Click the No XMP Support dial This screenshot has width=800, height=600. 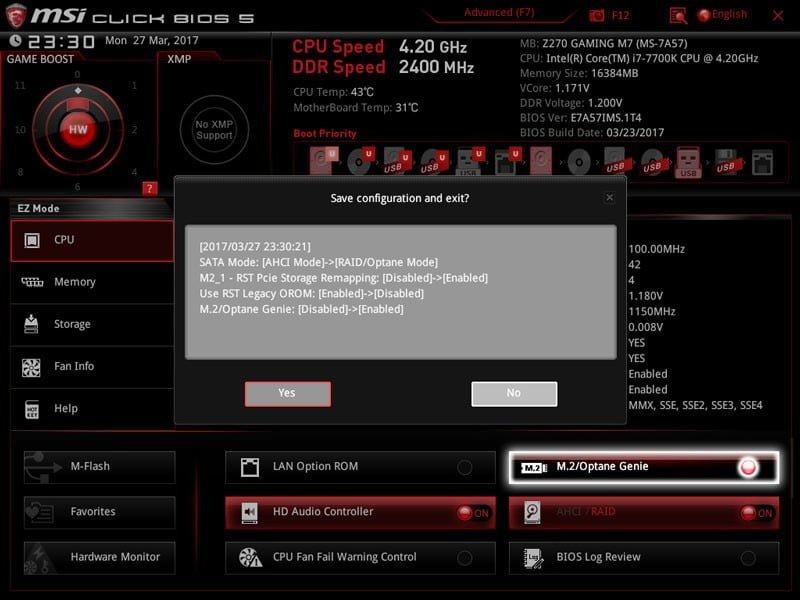(x=214, y=129)
